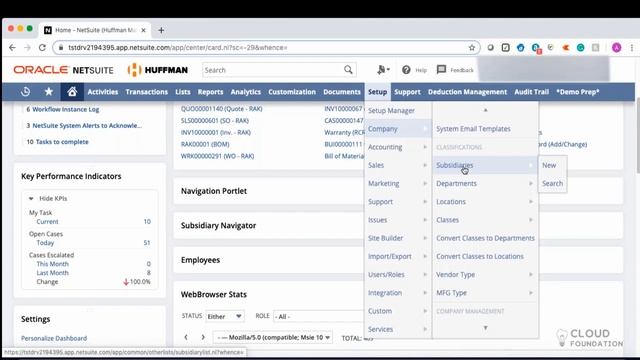The width and height of the screenshot is (640, 360).
Task: Open the Reports menu
Action: 210,92
